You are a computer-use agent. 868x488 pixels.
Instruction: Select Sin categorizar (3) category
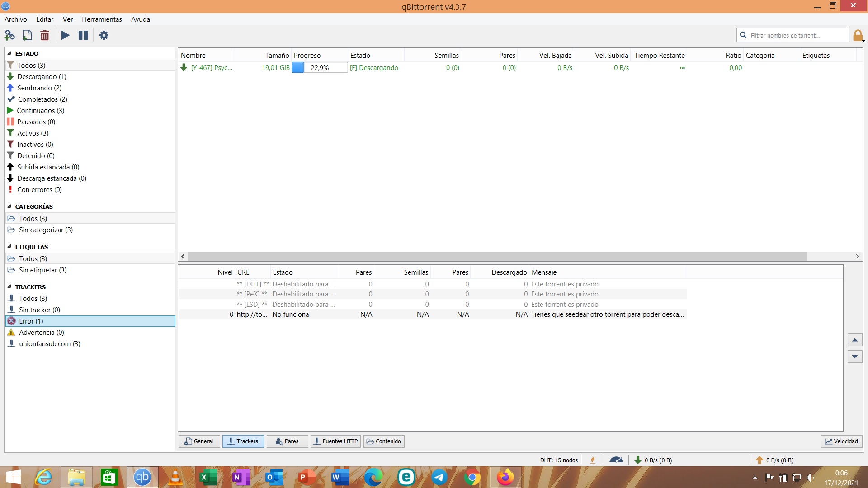90,230
